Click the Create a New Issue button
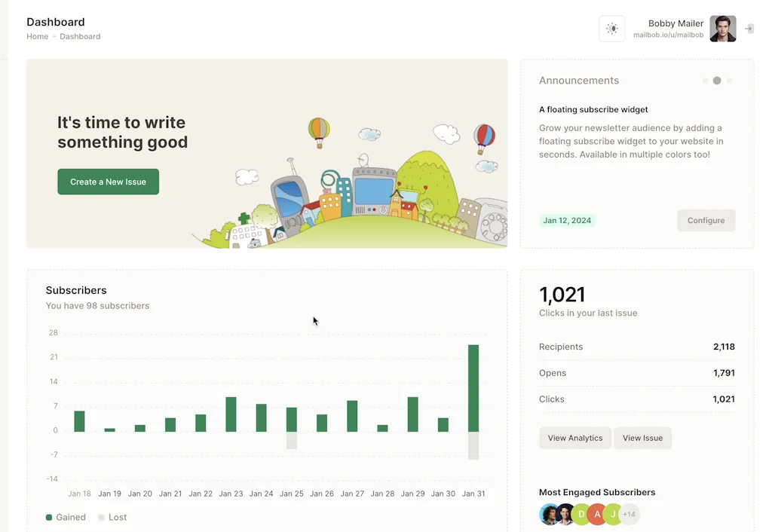772x532 pixels. click(x=108, y=182)
